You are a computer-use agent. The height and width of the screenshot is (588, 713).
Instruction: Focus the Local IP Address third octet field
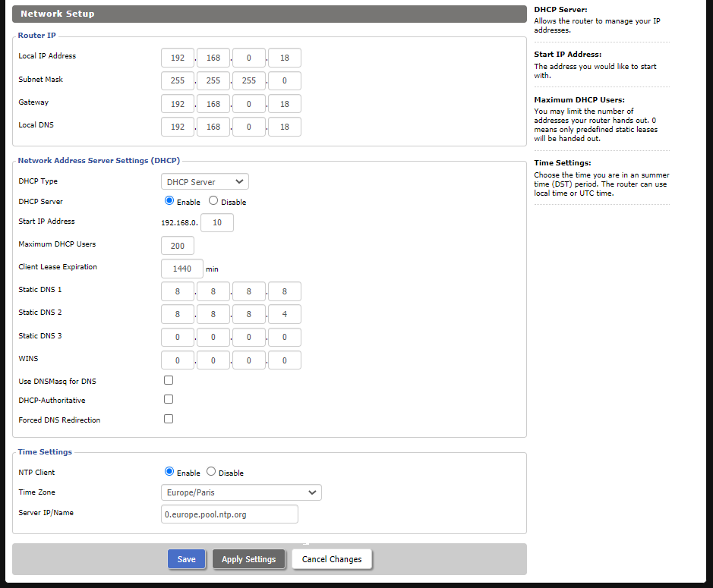pyautogui.click(x=249, y=58)
